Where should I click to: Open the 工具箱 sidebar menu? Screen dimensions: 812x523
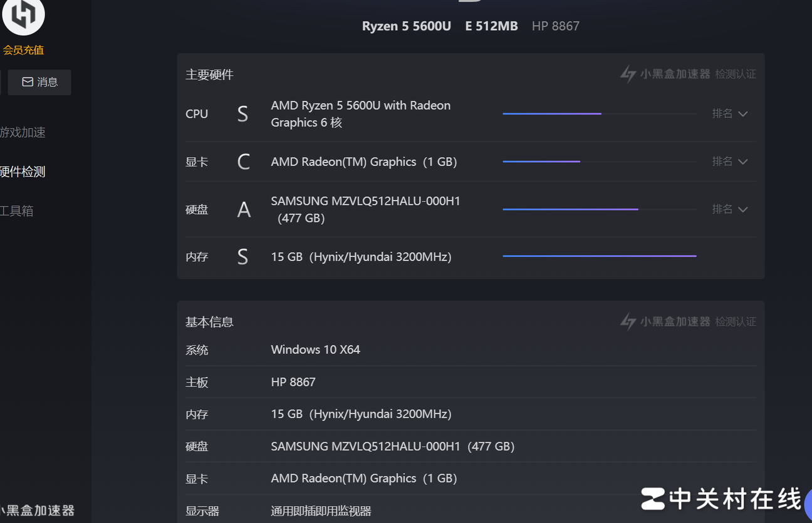click(x=17, y=211)
